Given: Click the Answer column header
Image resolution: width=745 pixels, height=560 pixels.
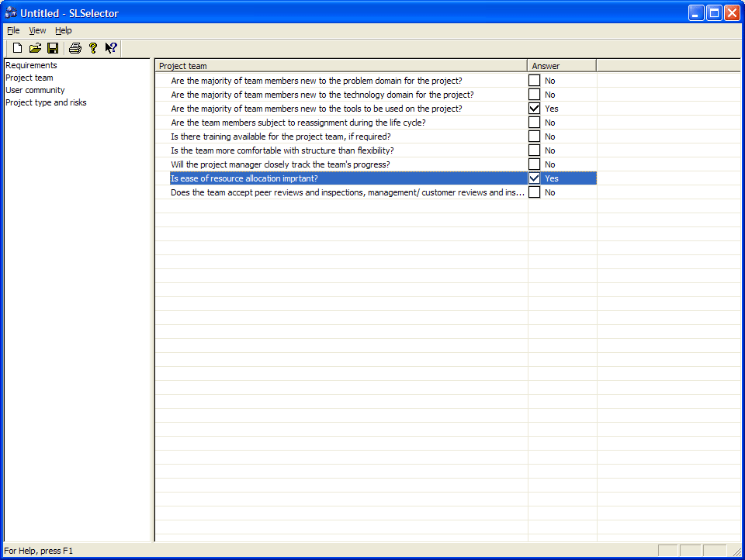Looking at the screenshot, I should (562, 66).
